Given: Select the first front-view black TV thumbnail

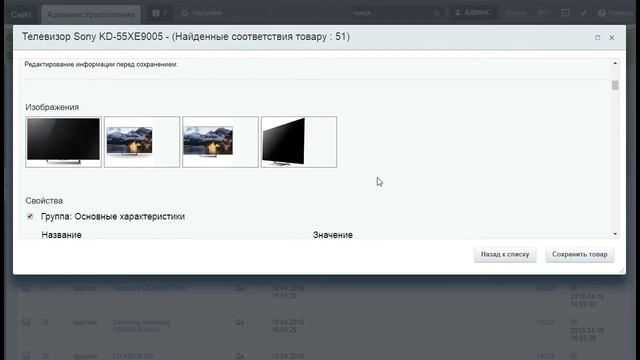Looking at the screenshot, I should pos(63,142).
